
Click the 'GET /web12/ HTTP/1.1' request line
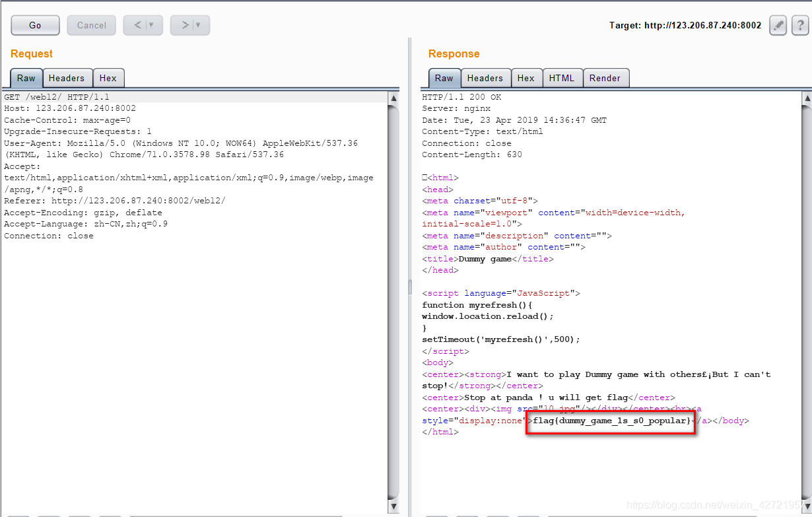click(57, 97)
